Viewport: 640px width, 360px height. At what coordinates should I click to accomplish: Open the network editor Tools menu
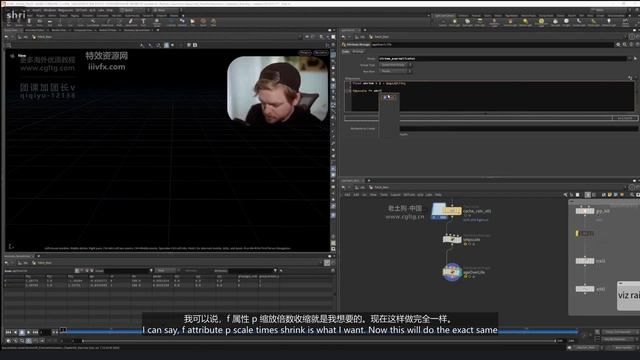(x=384, y=195)
